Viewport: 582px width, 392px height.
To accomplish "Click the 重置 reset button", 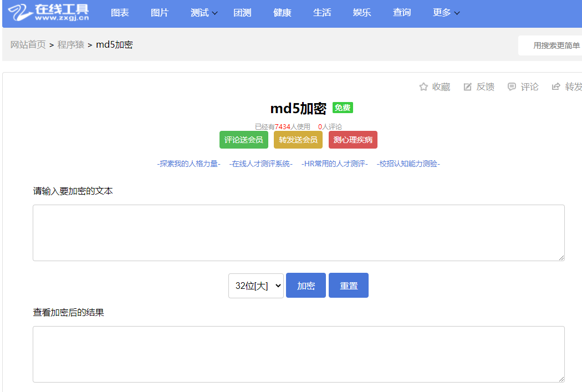I will click(x=349, y=286).
